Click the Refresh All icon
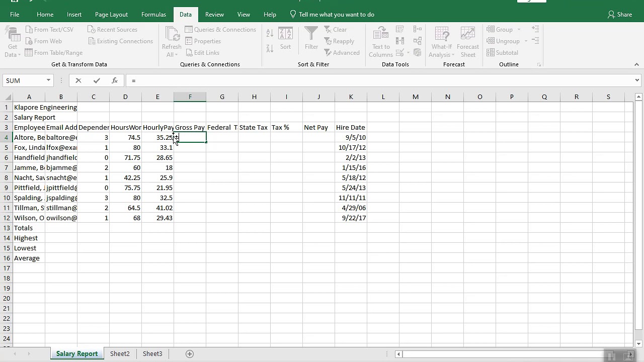The image size is (644, 362). 172,34
